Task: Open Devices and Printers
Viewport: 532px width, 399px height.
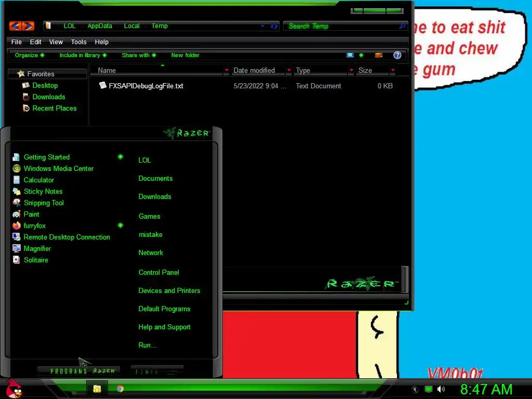Action: click(169, 291)
